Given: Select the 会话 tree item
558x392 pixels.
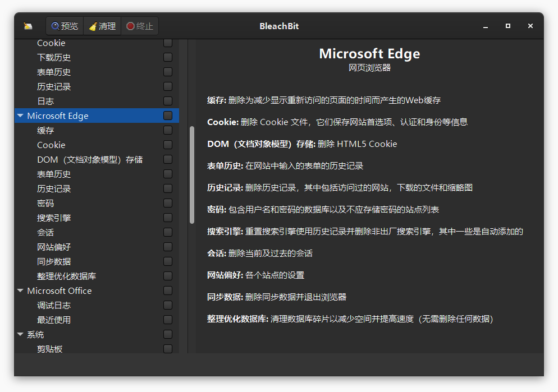Looking at the screenshot, I should click(45, 232).
